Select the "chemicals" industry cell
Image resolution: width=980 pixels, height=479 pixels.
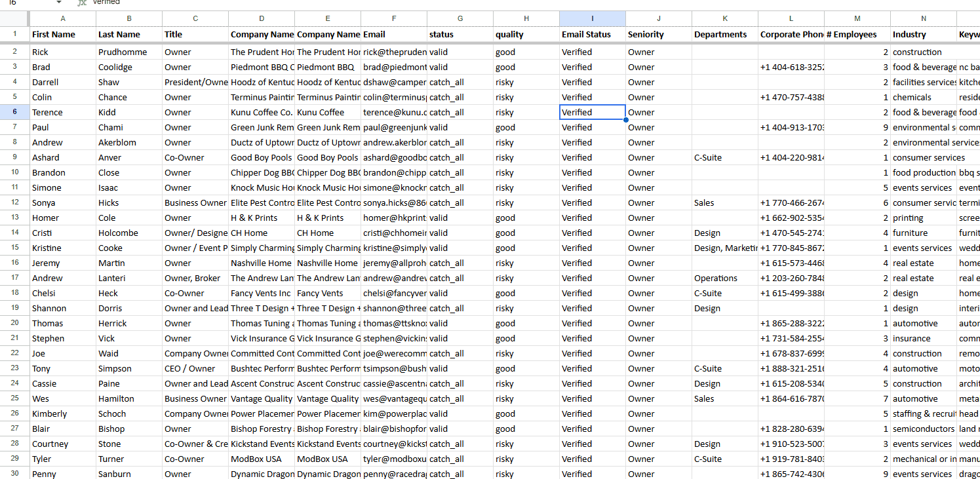coord(924,97)
